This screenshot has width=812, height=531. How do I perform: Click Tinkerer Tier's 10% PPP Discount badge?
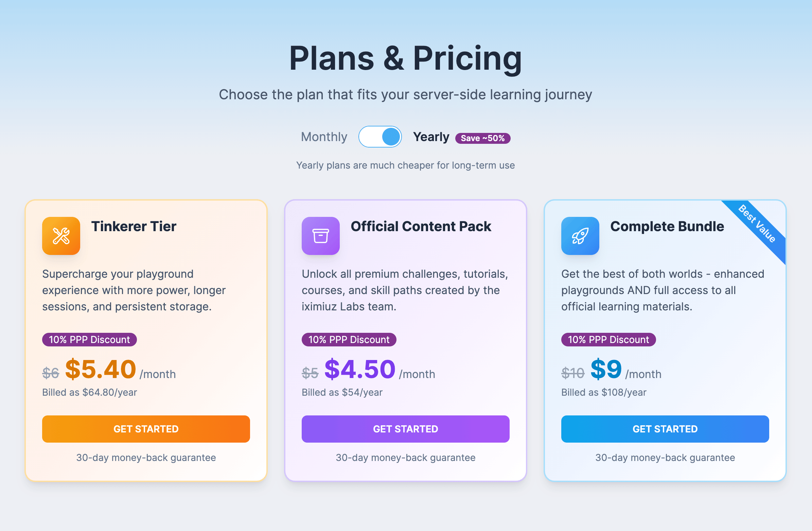point(89,339)
